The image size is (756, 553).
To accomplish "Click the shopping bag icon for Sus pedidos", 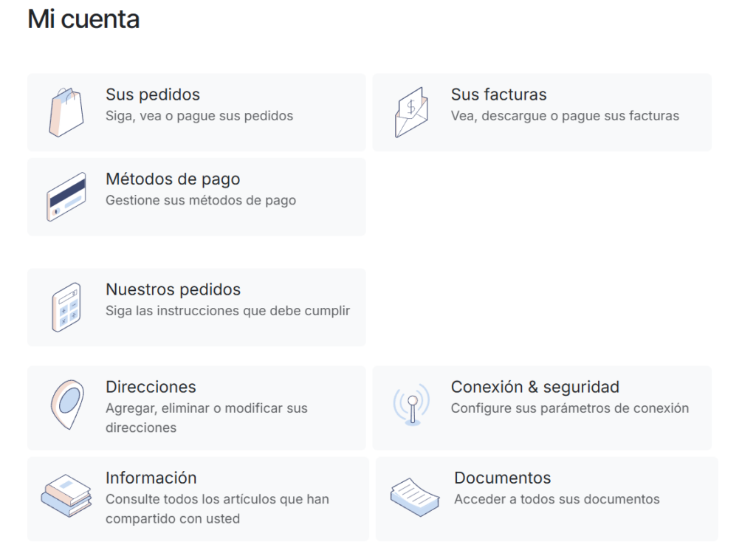I will 66,111.
